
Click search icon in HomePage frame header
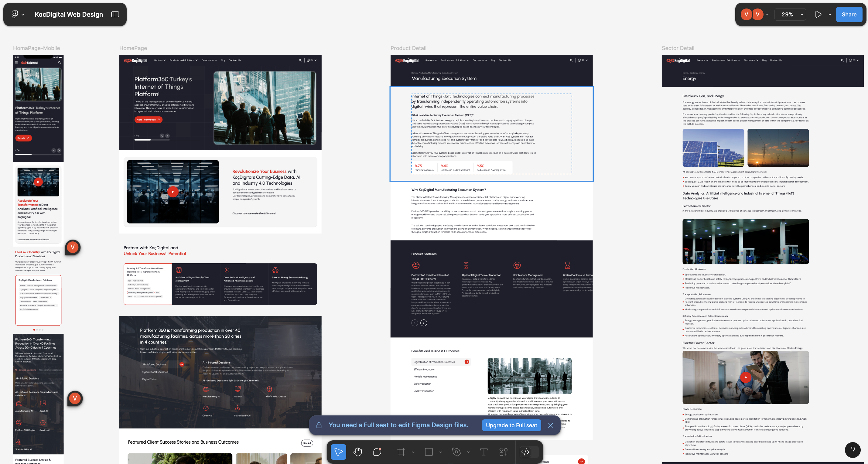point(300,60)
